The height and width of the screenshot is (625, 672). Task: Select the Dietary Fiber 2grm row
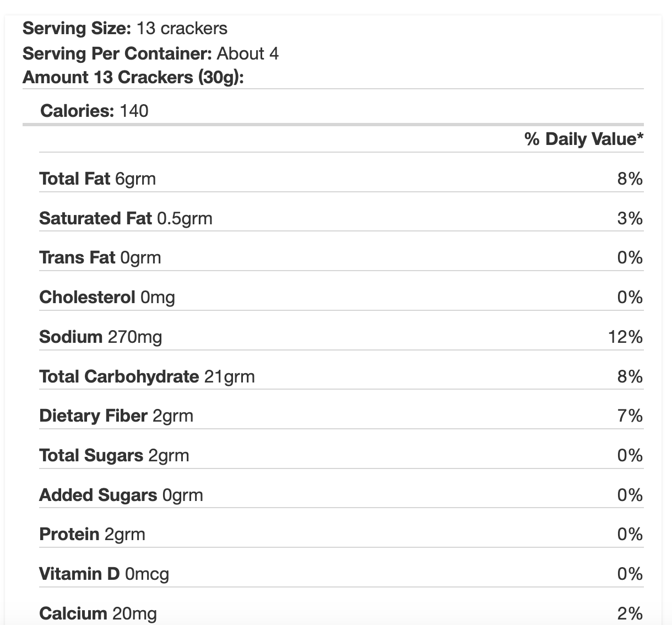(342, 416)
